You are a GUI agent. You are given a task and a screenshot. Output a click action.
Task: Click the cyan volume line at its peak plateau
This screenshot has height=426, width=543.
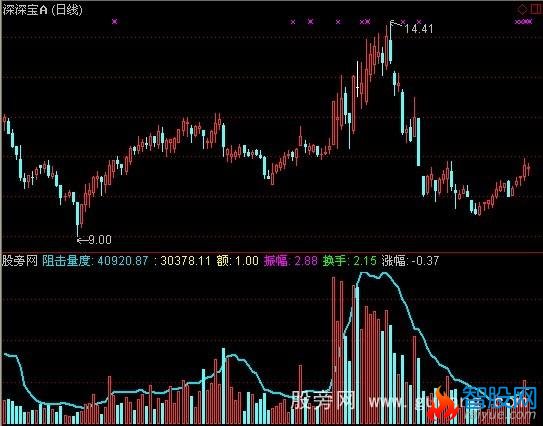click(372, 275)
